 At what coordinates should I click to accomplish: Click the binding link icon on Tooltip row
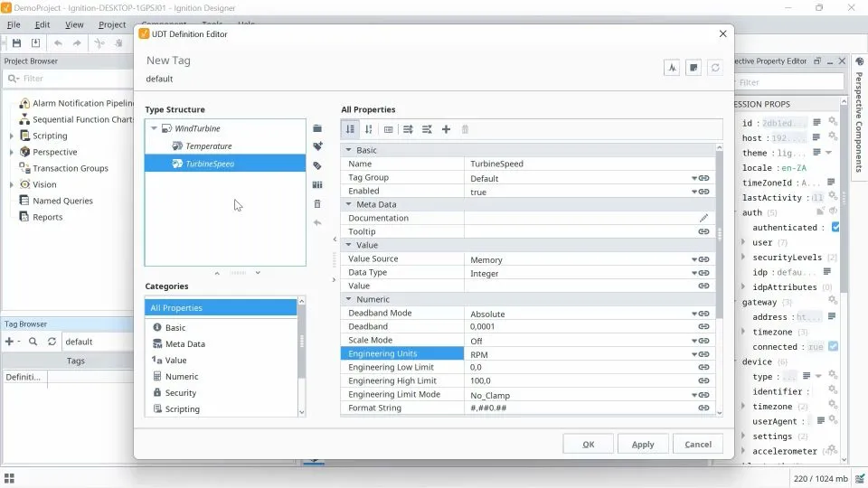click(x=703, y=231)
